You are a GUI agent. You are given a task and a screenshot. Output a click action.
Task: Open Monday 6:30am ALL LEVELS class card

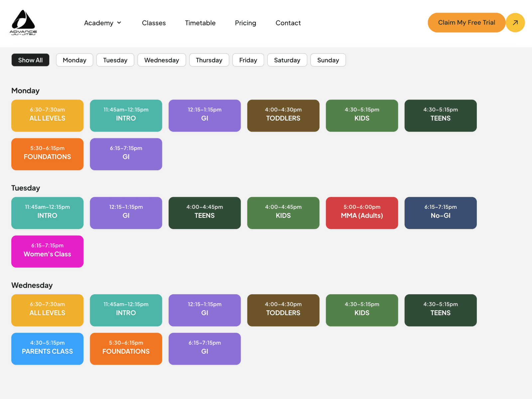tap(47, 116)
